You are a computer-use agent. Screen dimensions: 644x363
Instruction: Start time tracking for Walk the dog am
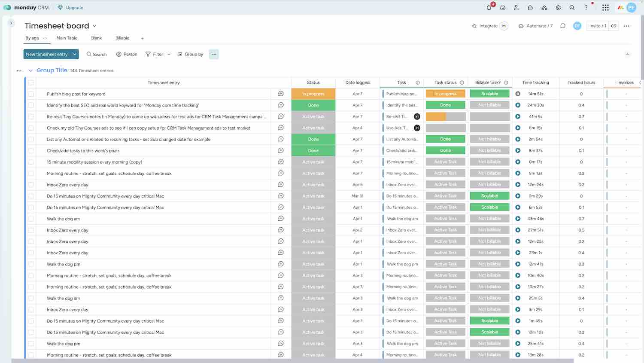[518, 219]
